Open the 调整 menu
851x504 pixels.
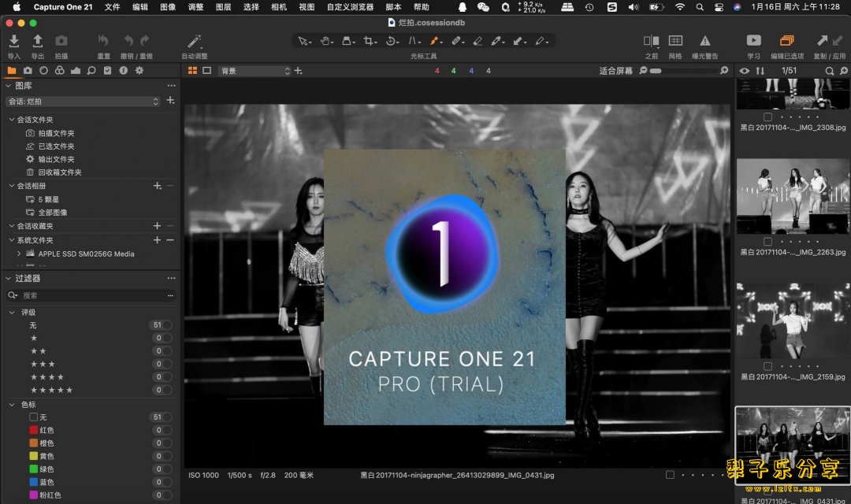195,7
